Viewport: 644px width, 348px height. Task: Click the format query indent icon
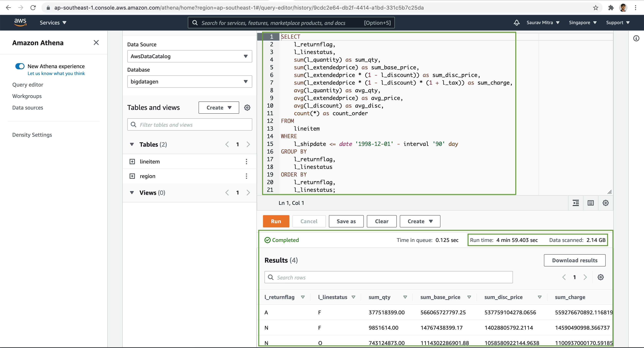576,203
